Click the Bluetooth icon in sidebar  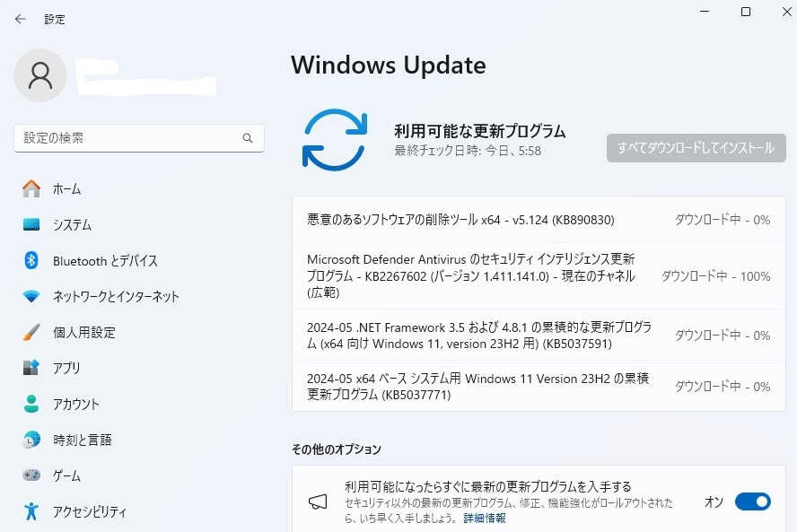[31, 260]
